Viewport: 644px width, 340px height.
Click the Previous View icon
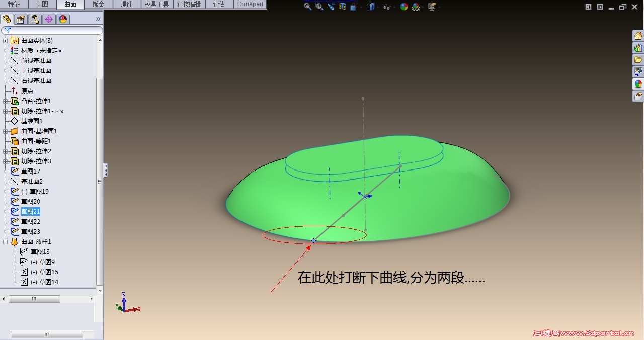tap(331, 7)
